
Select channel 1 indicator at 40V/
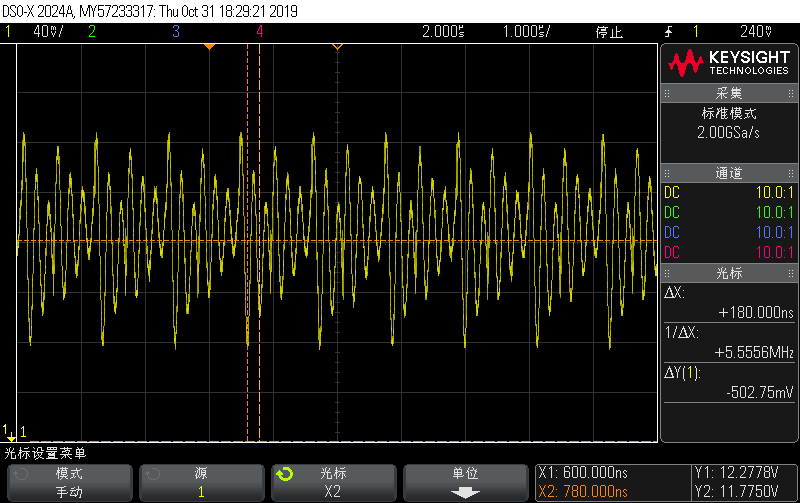[8, 32]
